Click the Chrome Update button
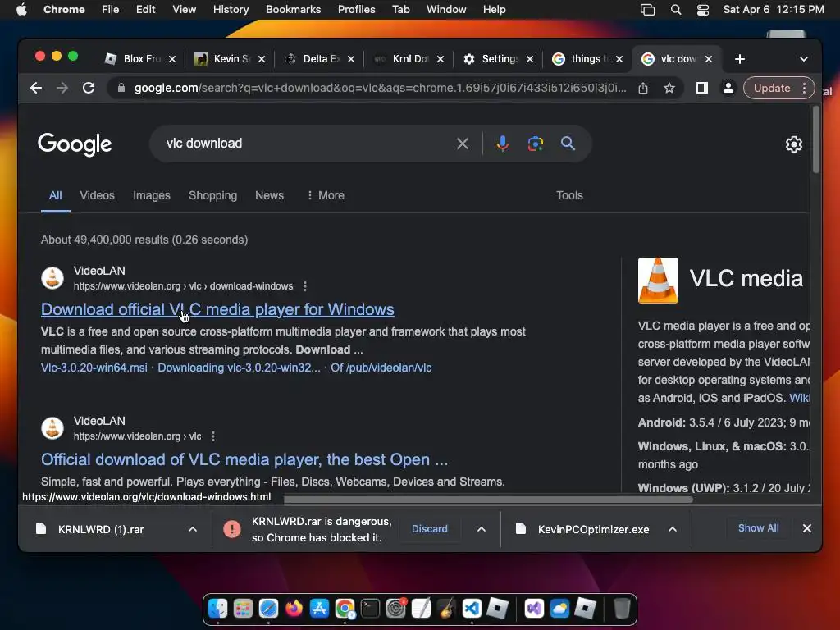Viewport: 840px width, 630px height. (x=771, y=89)
